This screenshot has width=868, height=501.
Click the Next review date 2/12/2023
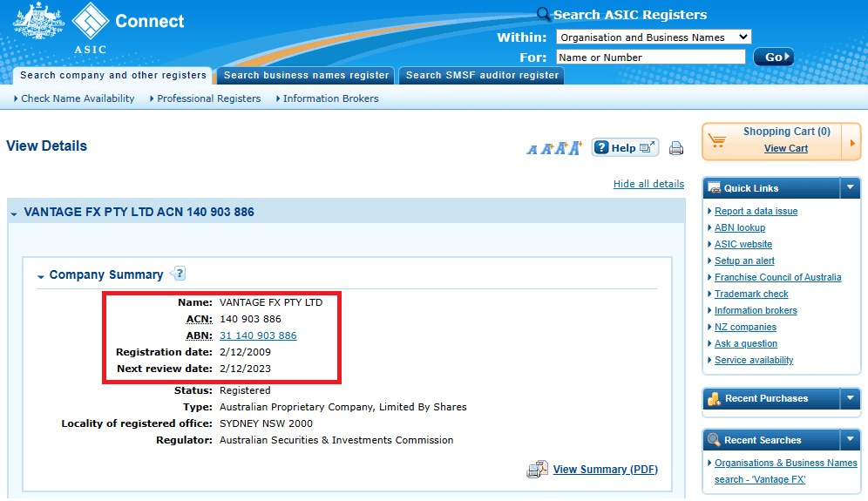tap(245, 369)
